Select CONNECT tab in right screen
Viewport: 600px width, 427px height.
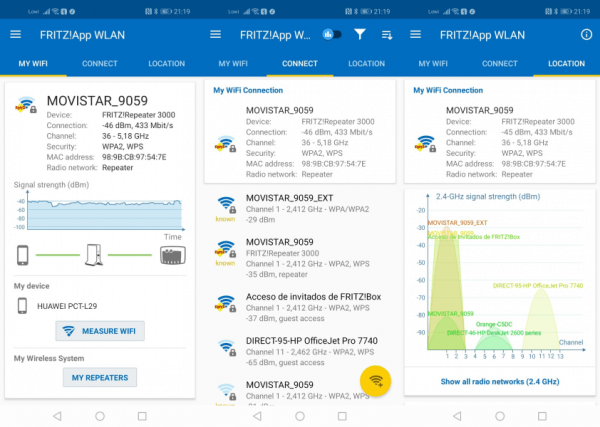(x=500, y=64)
